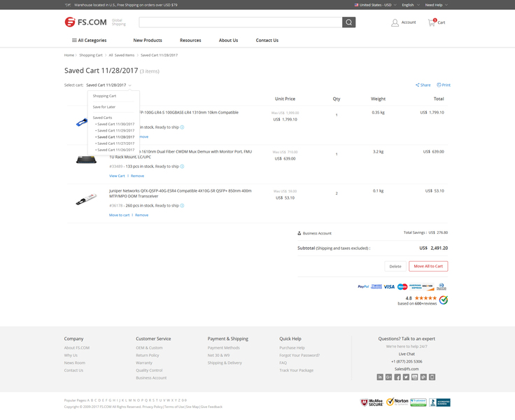Click the Juniper transceiver product thumbnail
The width and height of the screenshot is (515, 420).
[x=86, y=199]
